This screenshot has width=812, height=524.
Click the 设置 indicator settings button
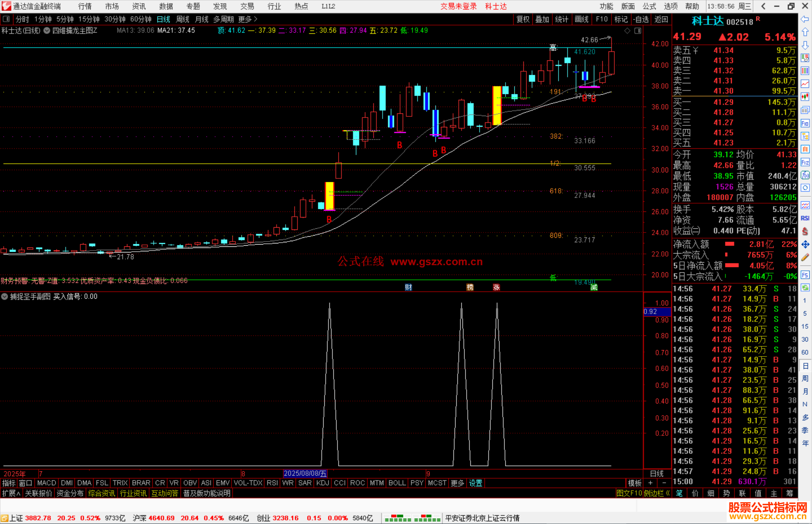point(476,483)
